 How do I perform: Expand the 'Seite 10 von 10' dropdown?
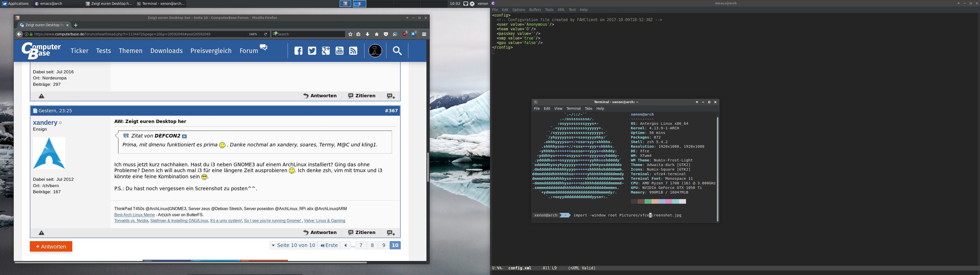point(293,245)
